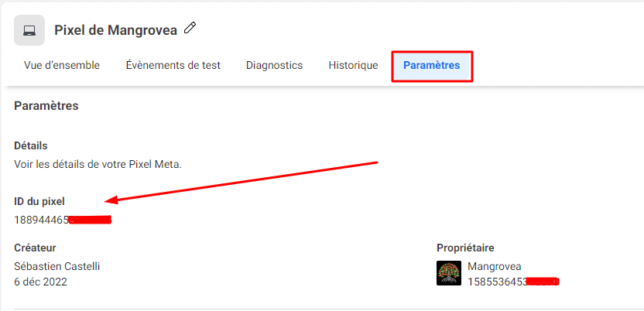The image size is (644, 311).
Task: Click the Créateur label
Action: 35,248
